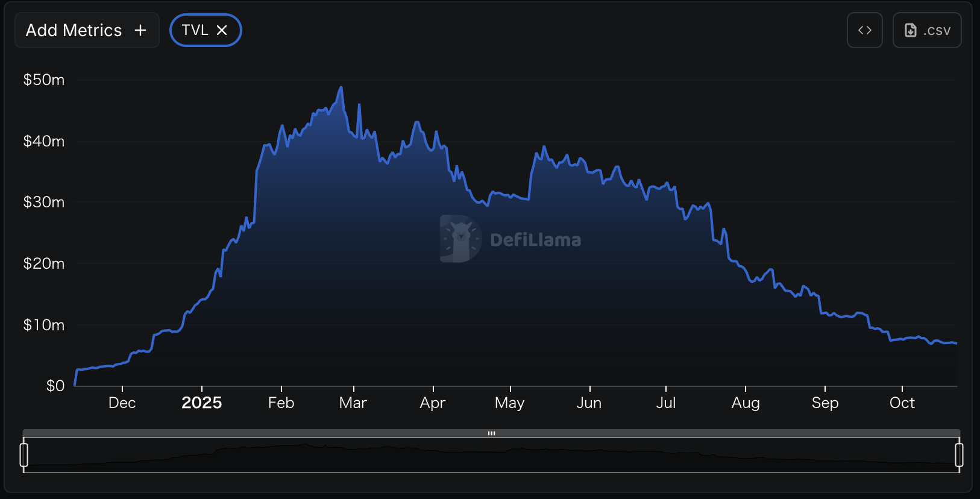Click the $20m y-axis label
This screenshot has width=980, height=499.
[x=44, y=264]
